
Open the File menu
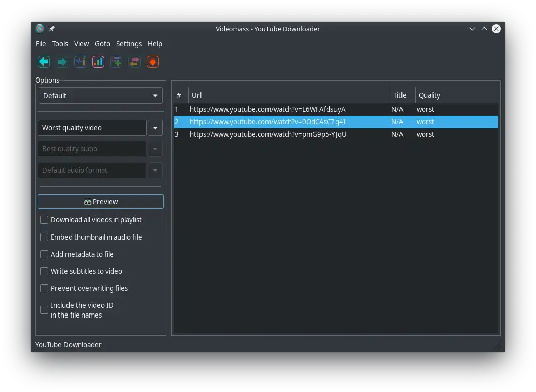click(x=41, y=44)
